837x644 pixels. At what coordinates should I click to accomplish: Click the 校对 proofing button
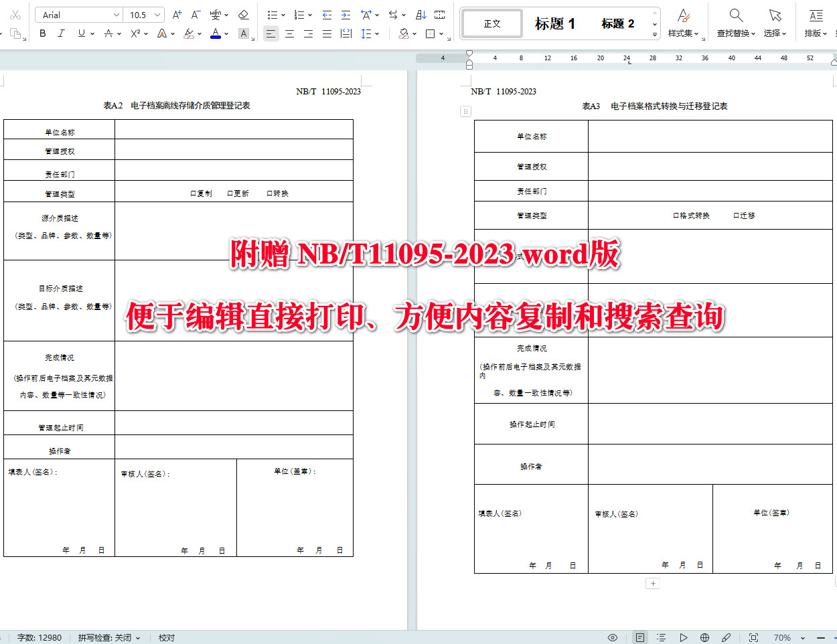(166, 637)
